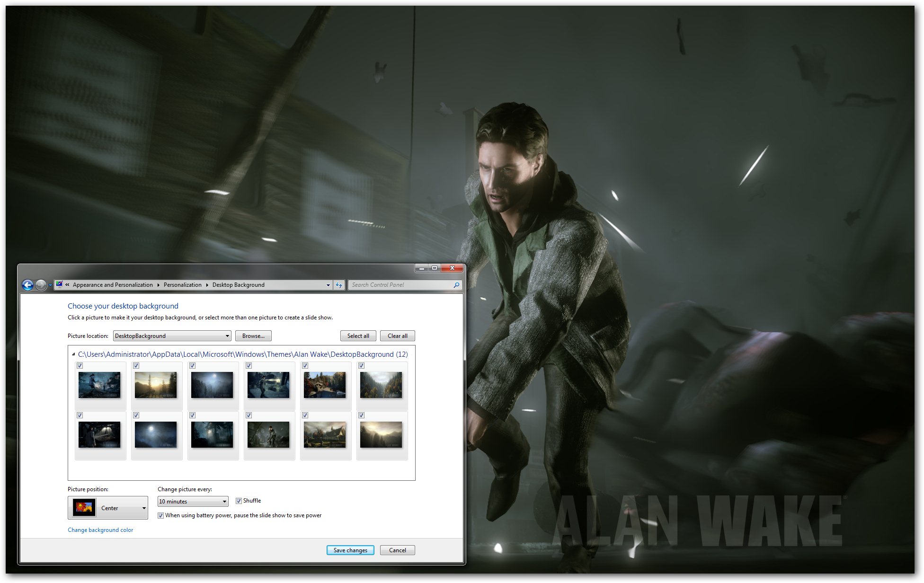The height and width of the screenshot is (583, 924).
Task: Select the bottom-row blue moon thumbnail
Action: [156, 434]
